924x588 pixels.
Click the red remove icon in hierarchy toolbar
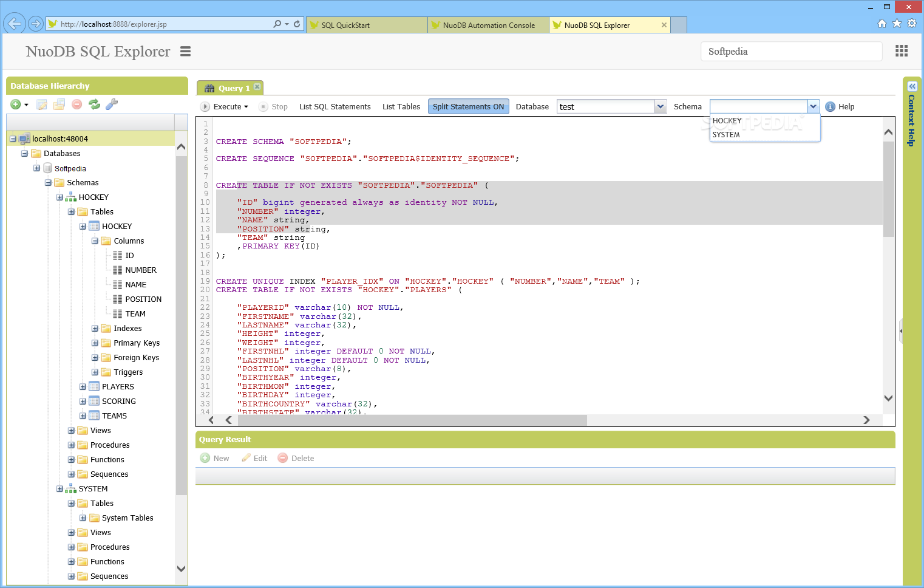point(76,104)
